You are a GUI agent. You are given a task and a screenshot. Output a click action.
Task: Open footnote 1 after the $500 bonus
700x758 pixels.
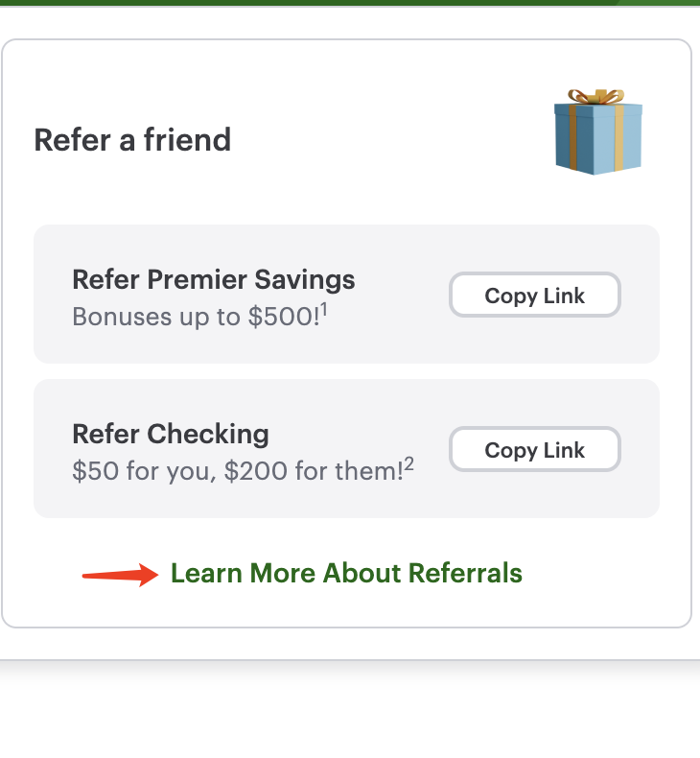click(x=326, y=309)
